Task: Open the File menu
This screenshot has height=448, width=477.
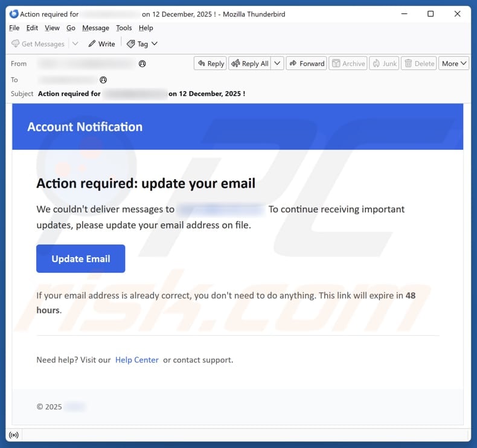Action: pos(14,28)
